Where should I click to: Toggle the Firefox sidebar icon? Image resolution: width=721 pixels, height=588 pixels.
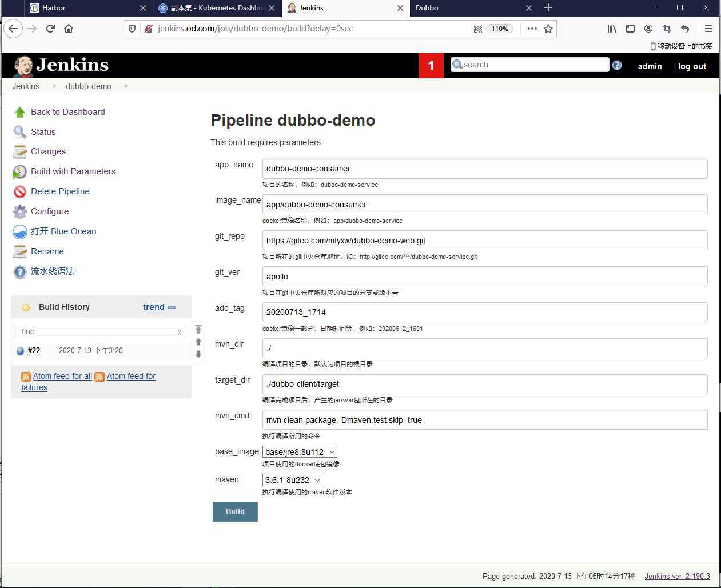(x=630, y=29)
